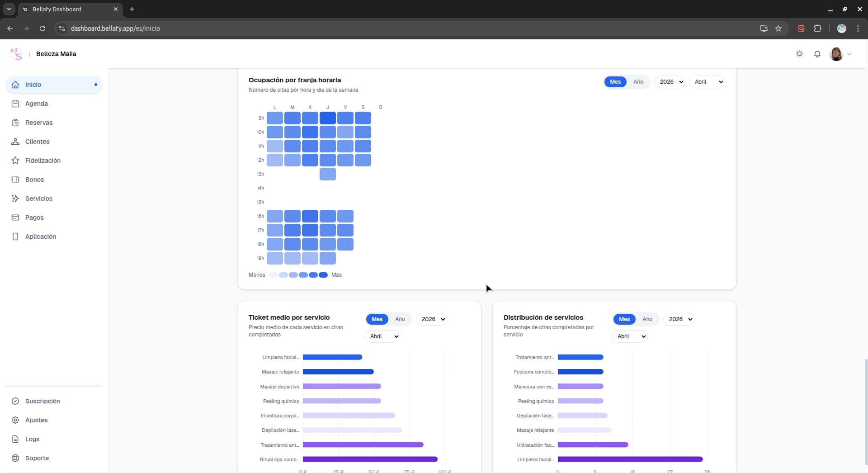Viewport: 868px width, 473px height.
Task: Select the Reservas calendar icon
Action: click(x=15, y=122)
